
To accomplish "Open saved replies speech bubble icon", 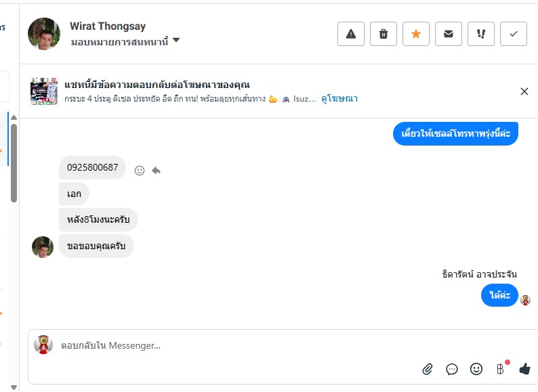I will point(452,369).
